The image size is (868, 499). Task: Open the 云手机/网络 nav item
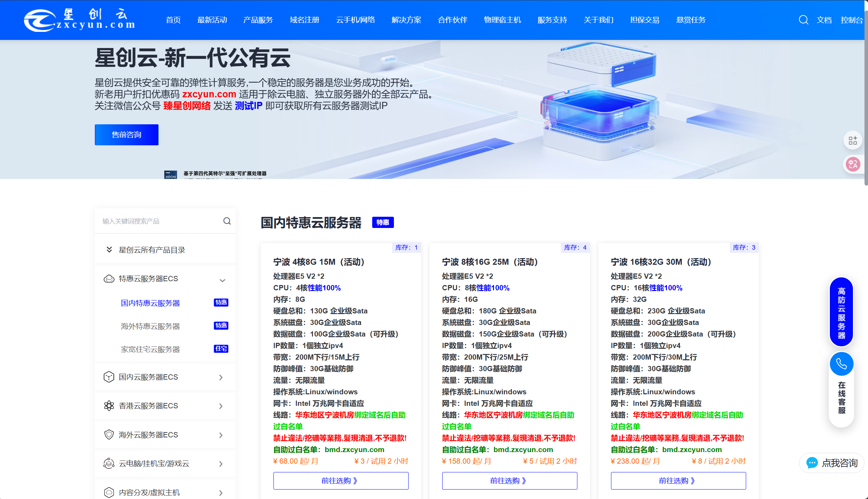[x=355, y=20]
